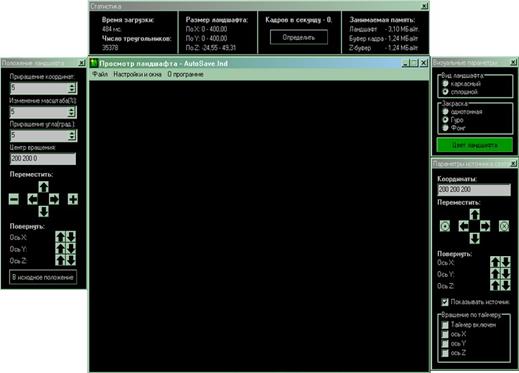Move landscape up with the up arrow
519x373 pixels.
coord(43,187)
